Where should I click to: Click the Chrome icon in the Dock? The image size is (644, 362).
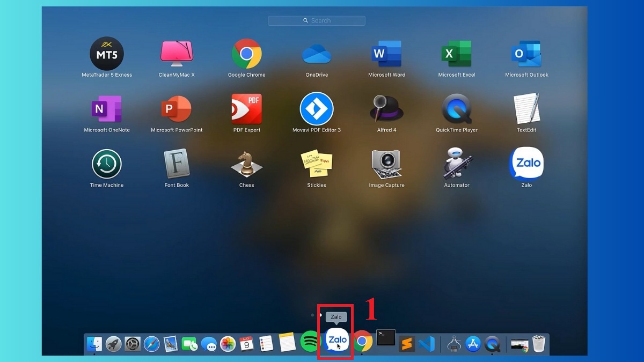click(362, 342)
